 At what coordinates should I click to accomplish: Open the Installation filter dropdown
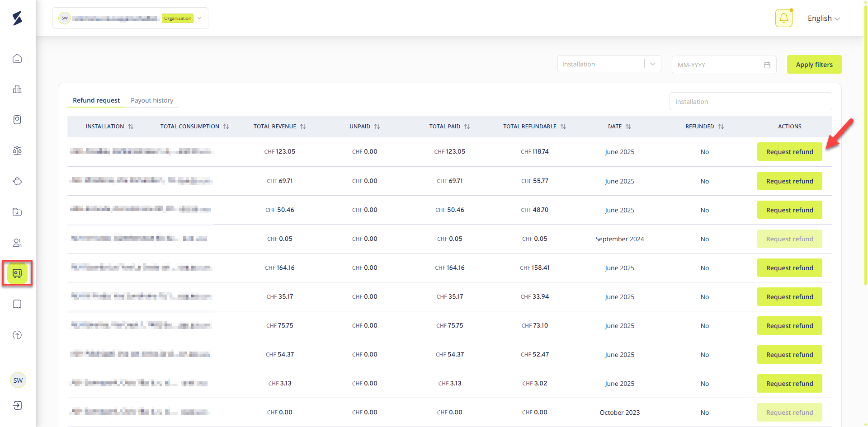click(609, 64)
